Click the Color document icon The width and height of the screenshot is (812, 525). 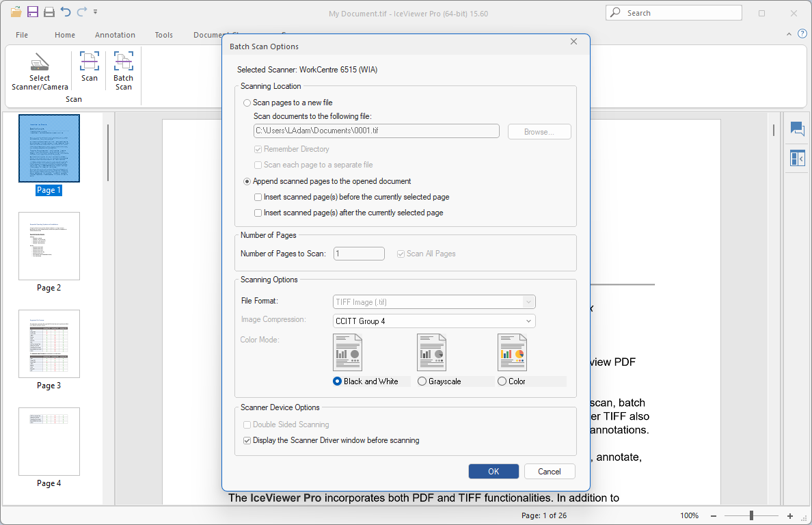click(x=512, y=353)
